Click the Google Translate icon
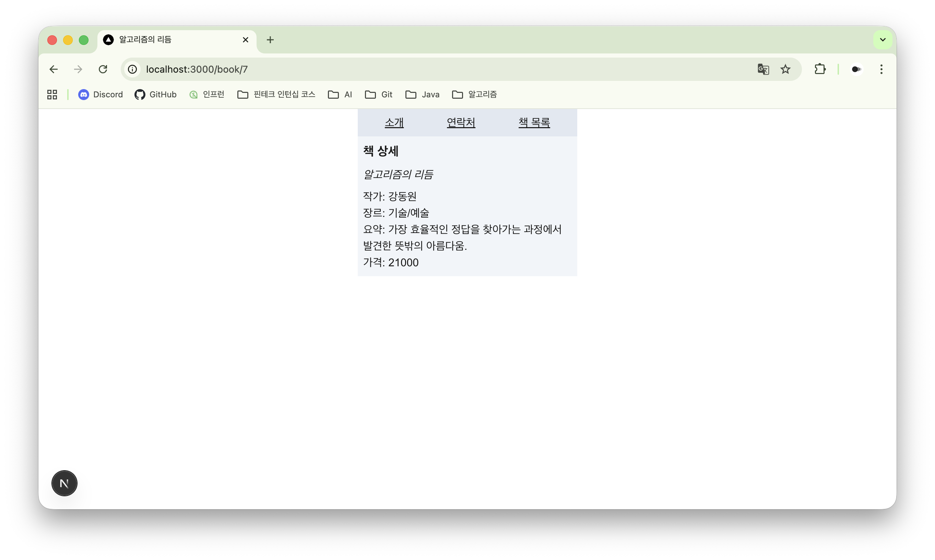Screen dimensions: 935x560 coord(763,70)
